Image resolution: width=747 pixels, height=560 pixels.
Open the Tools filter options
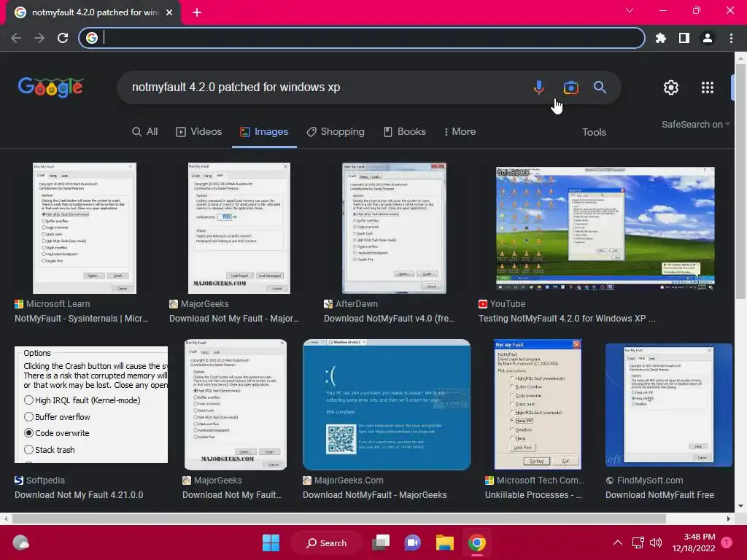click(594, 133)
